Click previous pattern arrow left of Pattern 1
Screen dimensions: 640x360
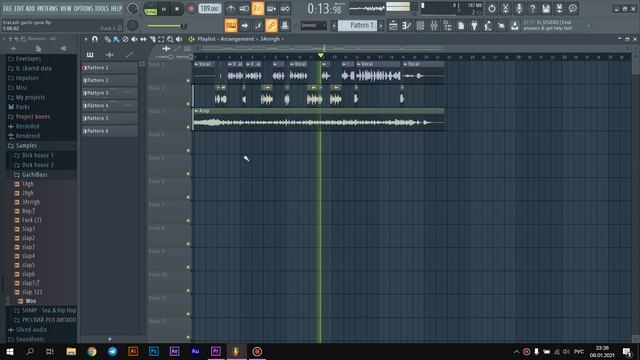334,25
